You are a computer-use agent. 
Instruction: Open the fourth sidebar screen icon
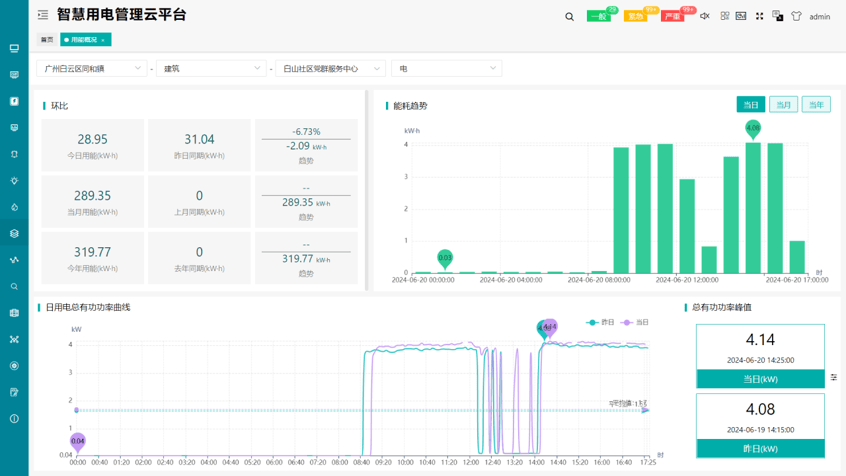pos(14,128)
